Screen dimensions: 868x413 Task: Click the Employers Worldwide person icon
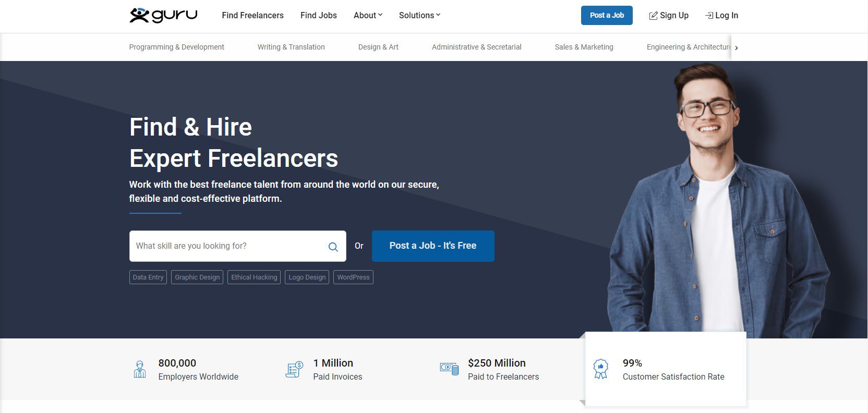[x=140, y=369]
